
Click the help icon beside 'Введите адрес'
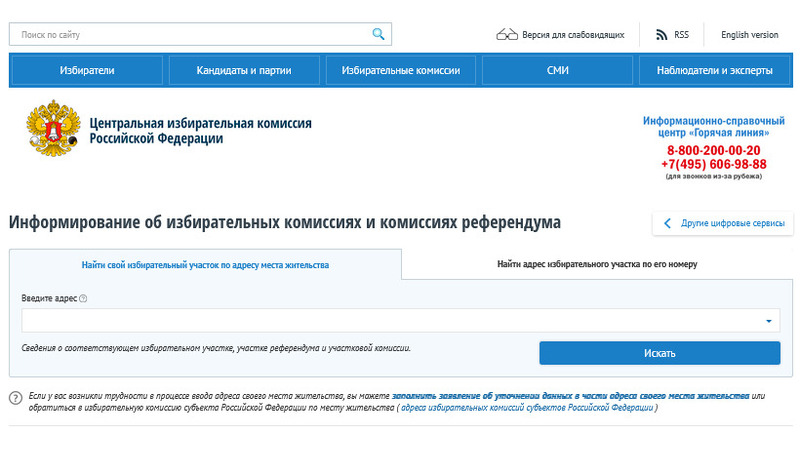click(x=83, y=298)
